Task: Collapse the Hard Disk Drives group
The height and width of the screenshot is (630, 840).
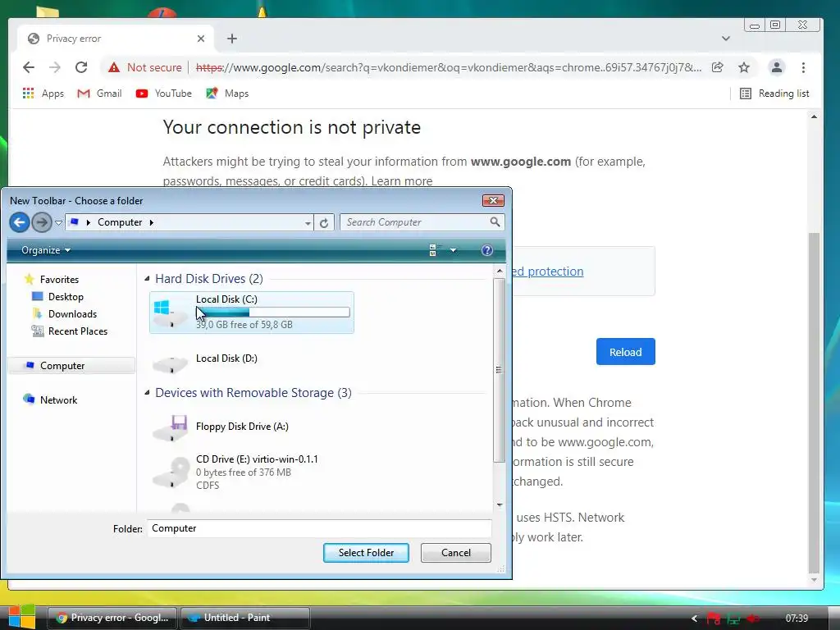Action: (147, 279)
